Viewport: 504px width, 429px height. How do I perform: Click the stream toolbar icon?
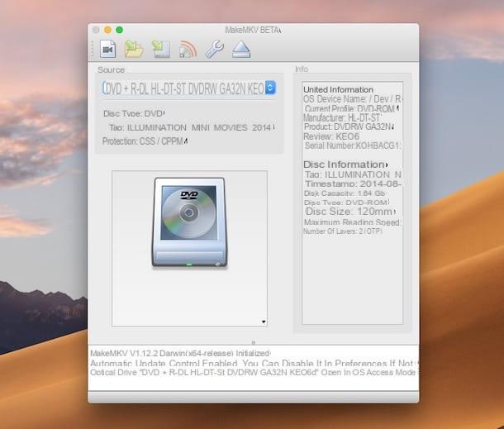188,50
